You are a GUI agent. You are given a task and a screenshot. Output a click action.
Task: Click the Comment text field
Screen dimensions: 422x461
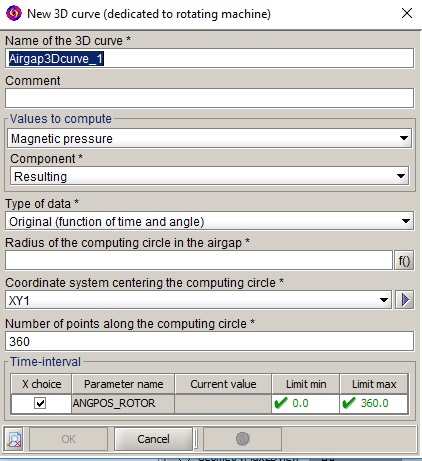tap(209, 98)
